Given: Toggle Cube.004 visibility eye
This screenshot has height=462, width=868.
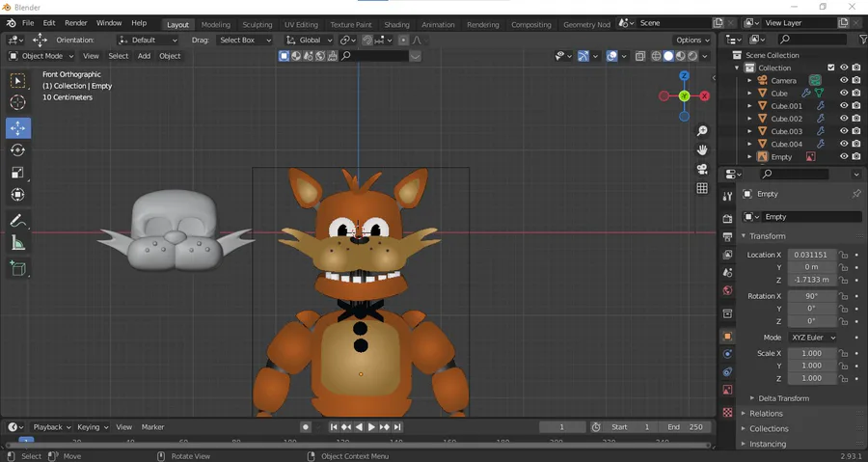Looking at the screenshot, I should pyautogui.click(x=844, y=144).
